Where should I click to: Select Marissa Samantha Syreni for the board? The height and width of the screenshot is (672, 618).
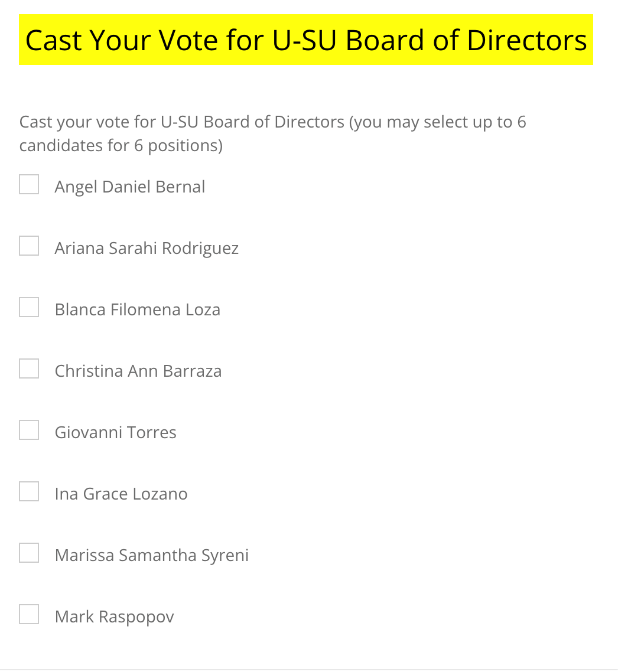pos(29,553)
